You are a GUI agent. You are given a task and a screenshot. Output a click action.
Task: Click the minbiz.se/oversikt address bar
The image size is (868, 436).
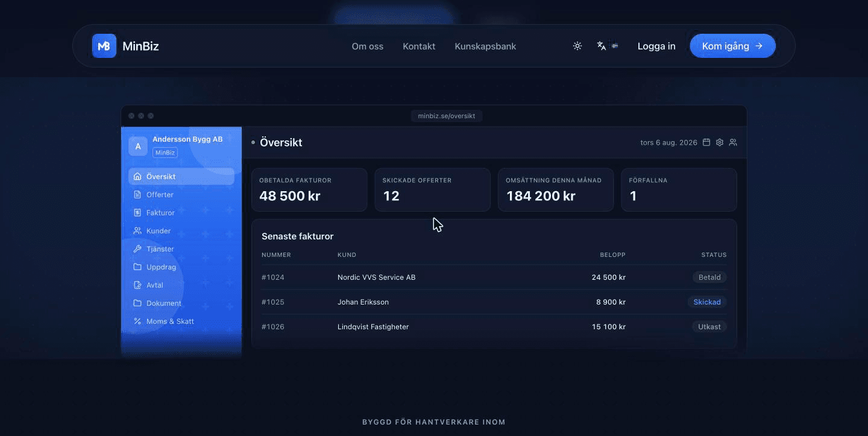click(447, 116)
